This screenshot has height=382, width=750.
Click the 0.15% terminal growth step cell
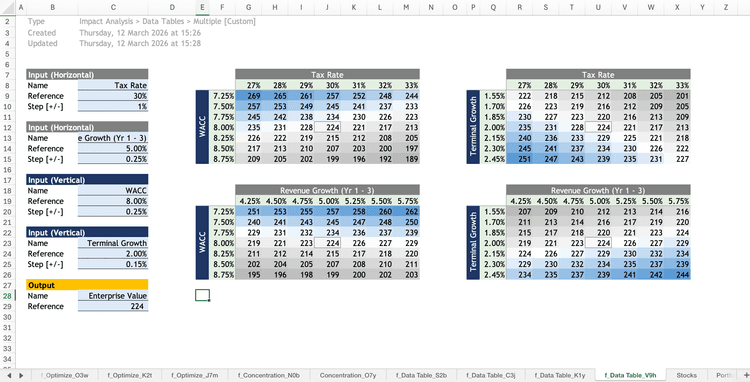point(113,264)
